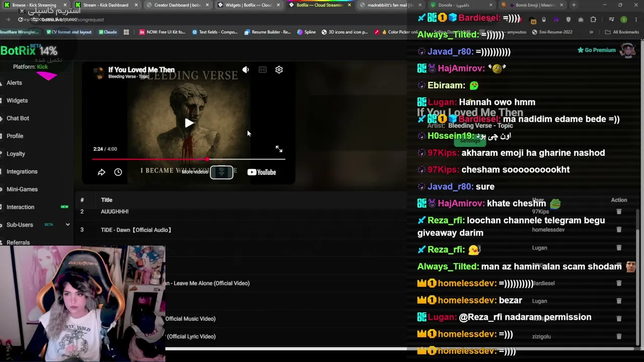The height and width of the screenshot is (362, 644).
Task: Open the Spline bookmark
Action: point(306,32)
